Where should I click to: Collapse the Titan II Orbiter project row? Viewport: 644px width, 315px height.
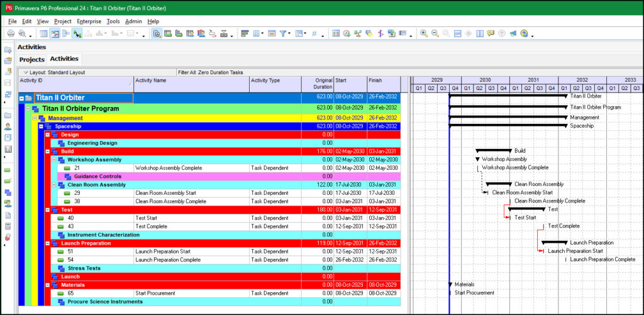[x=21, y=98]
